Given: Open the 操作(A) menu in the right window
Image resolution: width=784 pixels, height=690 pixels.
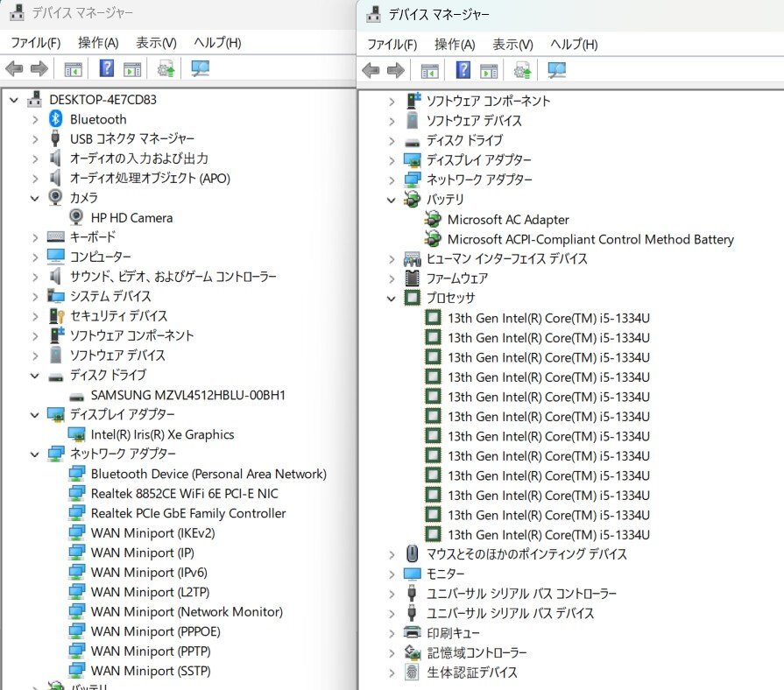Looking at the screenshot, I should (x=455, y=45).
